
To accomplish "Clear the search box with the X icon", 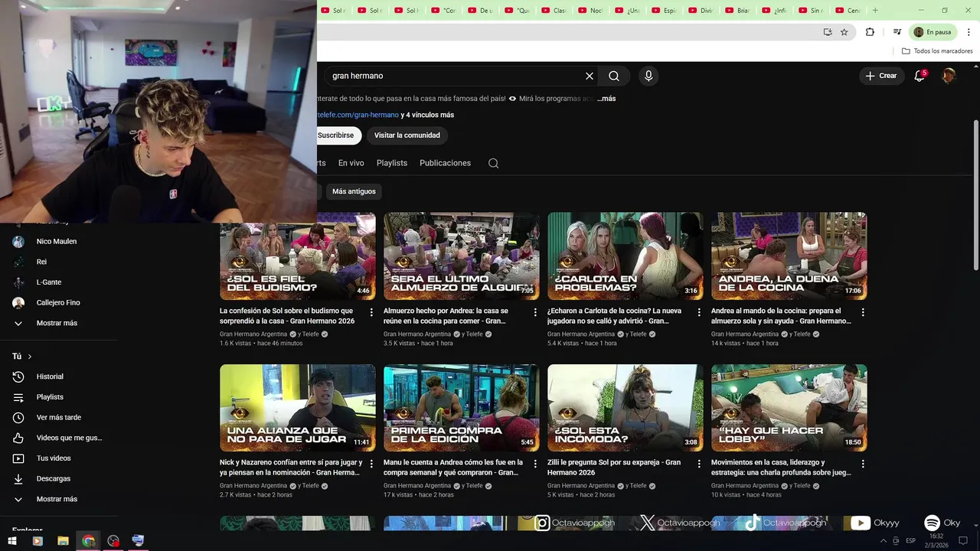I will tap(590, 76).
